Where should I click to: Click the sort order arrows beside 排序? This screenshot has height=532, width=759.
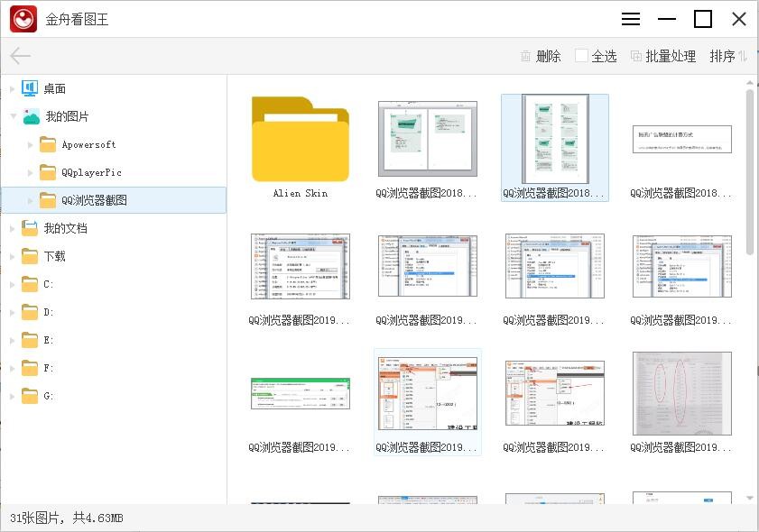pos(742,55)
